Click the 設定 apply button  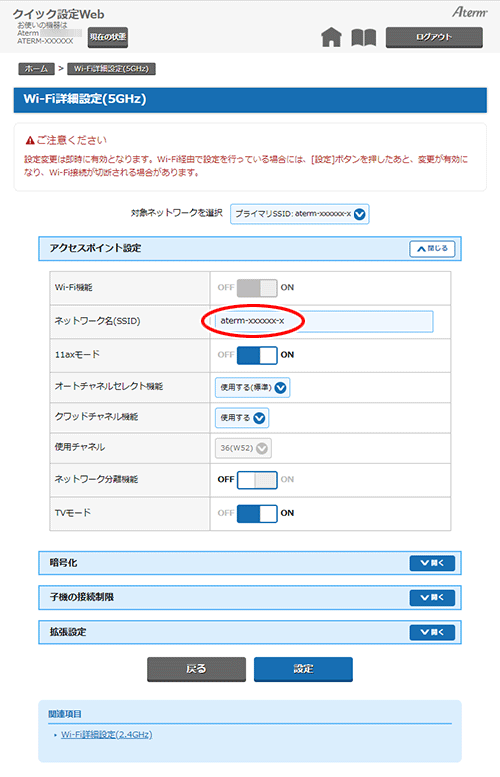pos(303,669)
